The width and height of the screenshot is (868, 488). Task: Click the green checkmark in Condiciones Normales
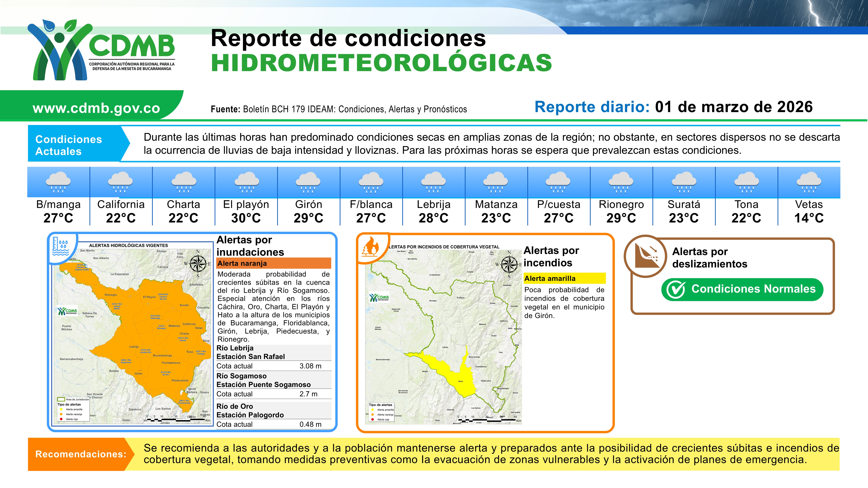tap(676, 289)
